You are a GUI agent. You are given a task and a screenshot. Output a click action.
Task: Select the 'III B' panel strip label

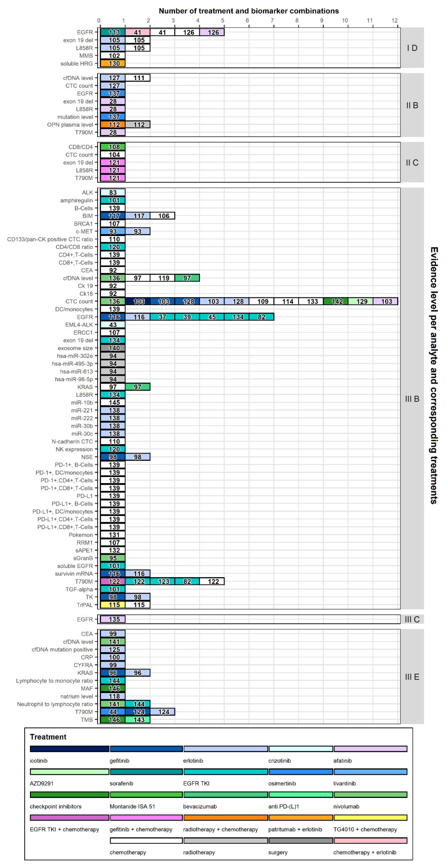412,399
